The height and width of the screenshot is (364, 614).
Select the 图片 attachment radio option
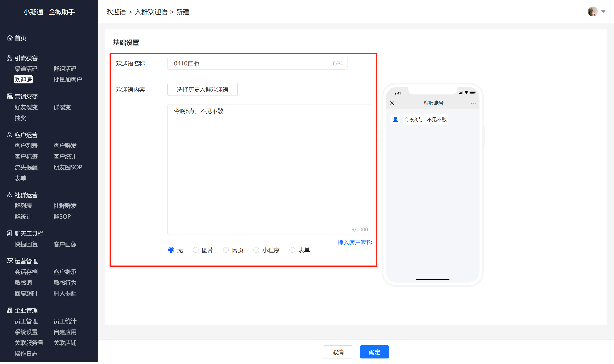195,250
